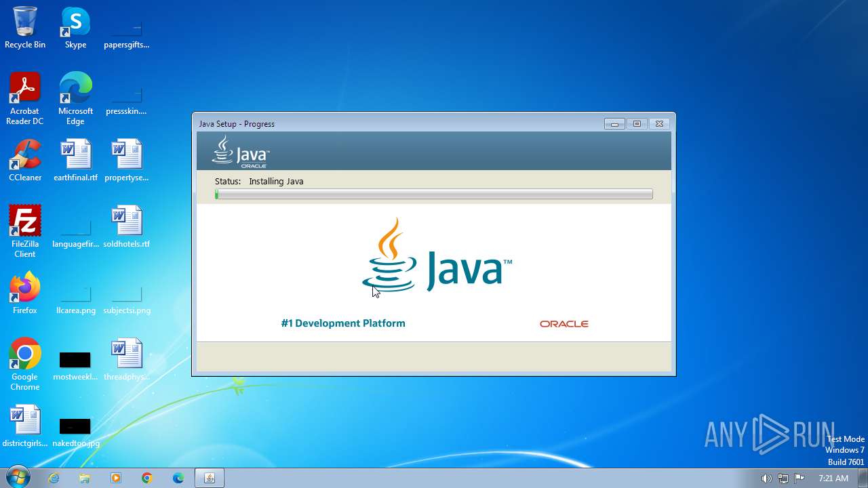Open CCleaner desktop shortcut
Viewport: 868px width, 488px height.
[25, 161]
